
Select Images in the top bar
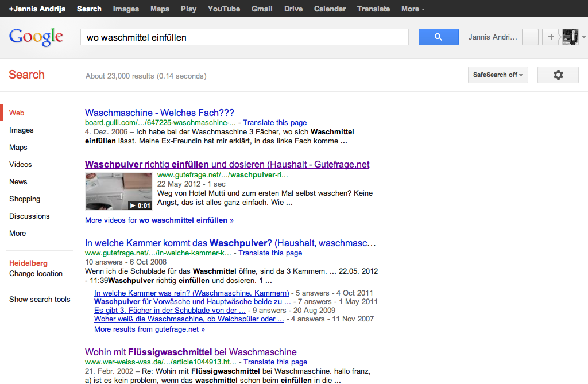126,9
